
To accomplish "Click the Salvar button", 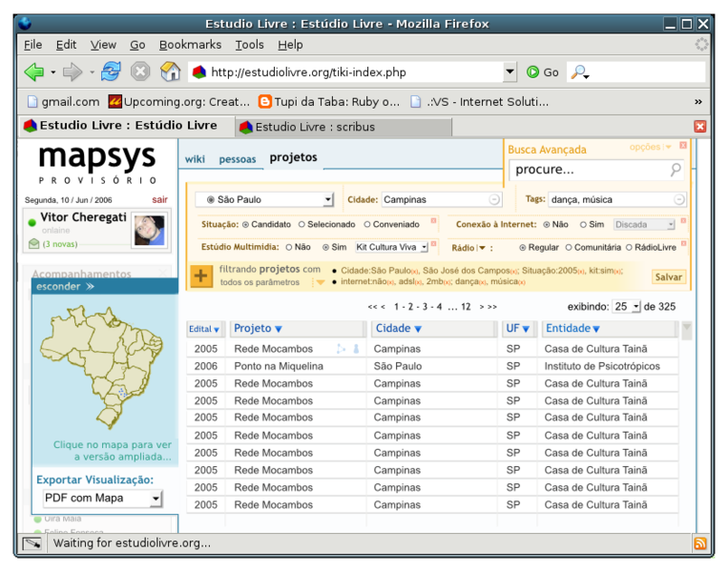I will click(x=668, y=277).
